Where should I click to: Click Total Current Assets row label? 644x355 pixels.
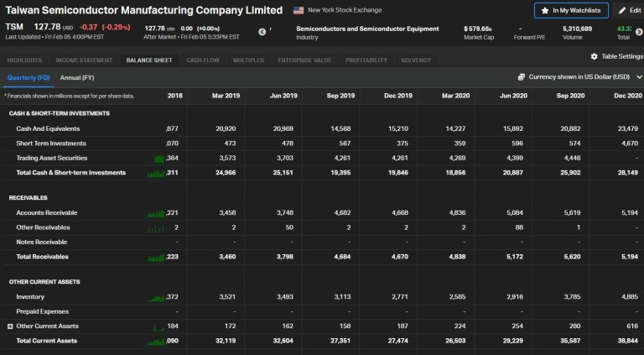(x=47, y=341)
